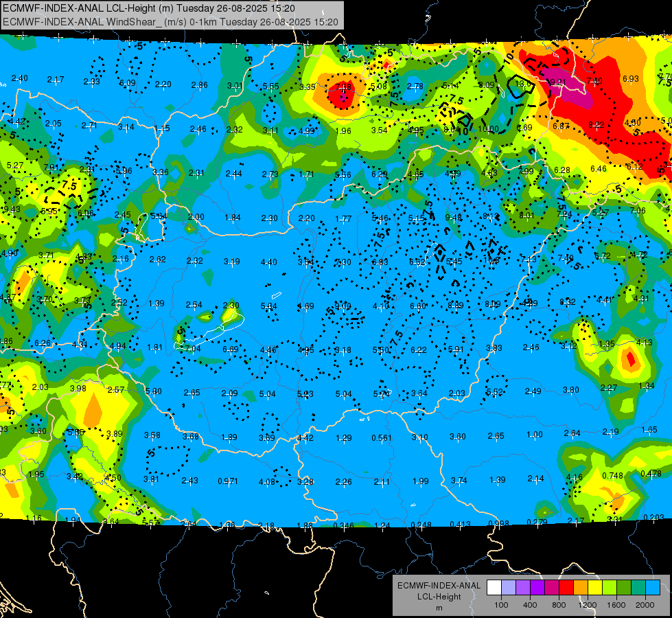This screenshot has height=618, width=672.
Task: Click the 0.971 wind shear value
Action: coord(228,481)
